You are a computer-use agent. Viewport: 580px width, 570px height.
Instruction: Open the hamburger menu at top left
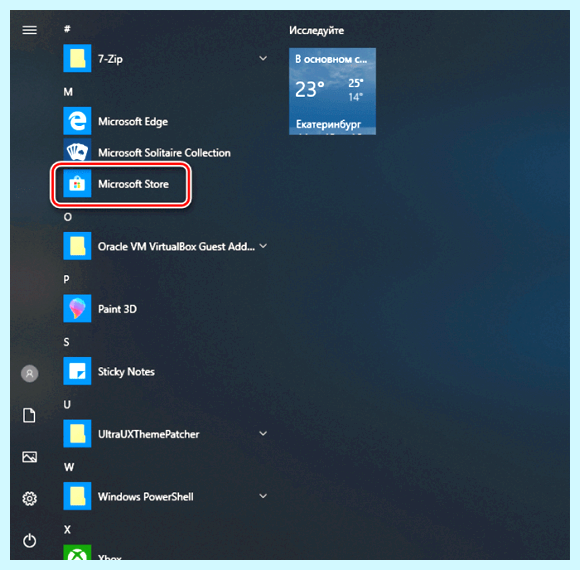pos(30,30)
